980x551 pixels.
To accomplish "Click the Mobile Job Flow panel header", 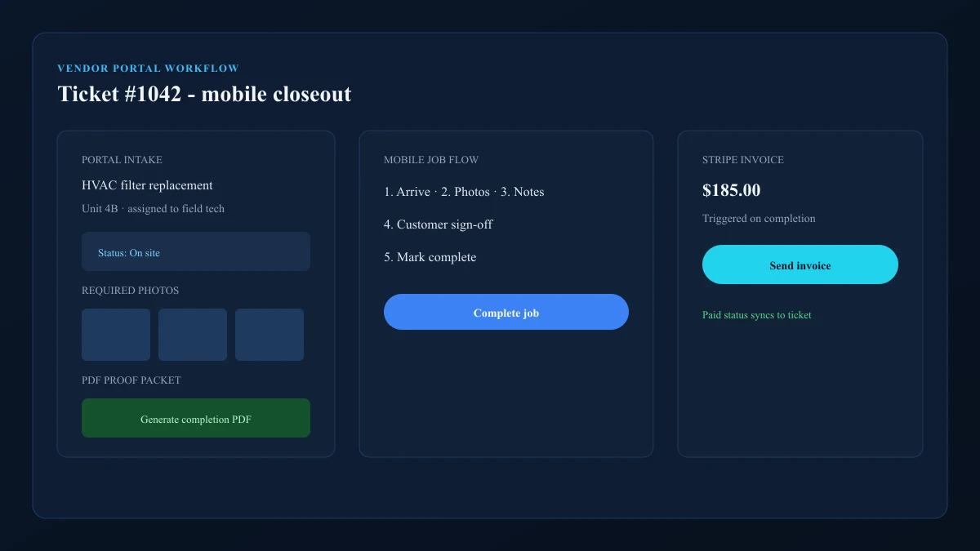I will (431, 160).
